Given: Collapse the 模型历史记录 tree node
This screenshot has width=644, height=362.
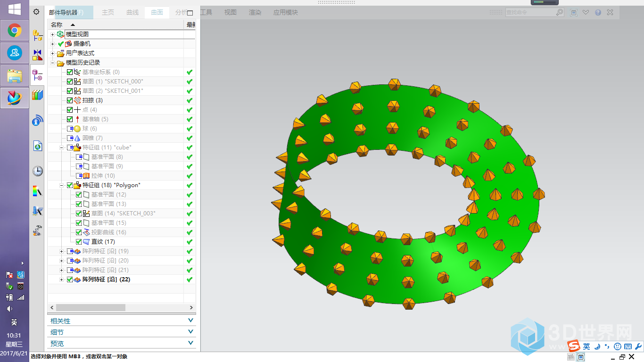Looking at the screenshot, I should (x=53, y=63).
